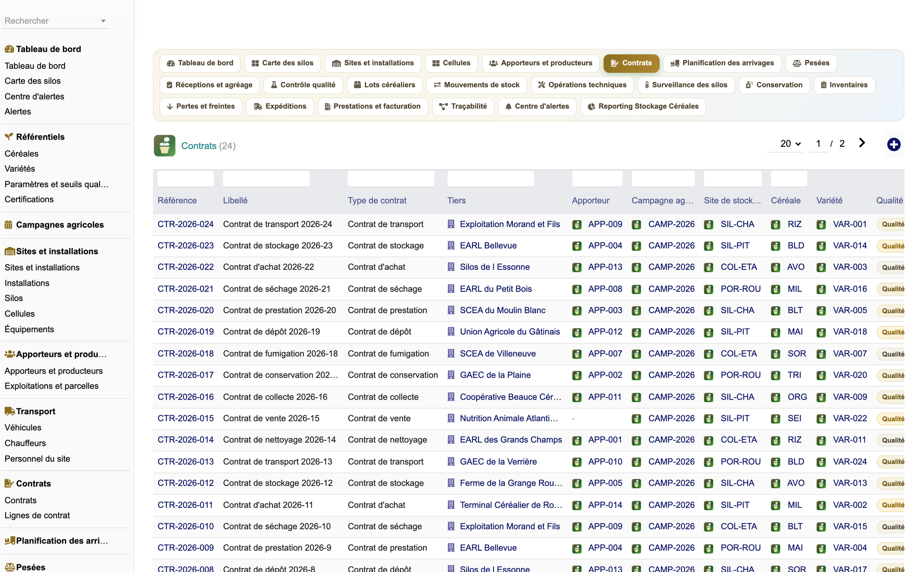Click the Qualité badge in CTR-2026-024 row
Image resolution: width=924 pixels, height=572 pixels.
pyautogui.click(x=892, y=224)
